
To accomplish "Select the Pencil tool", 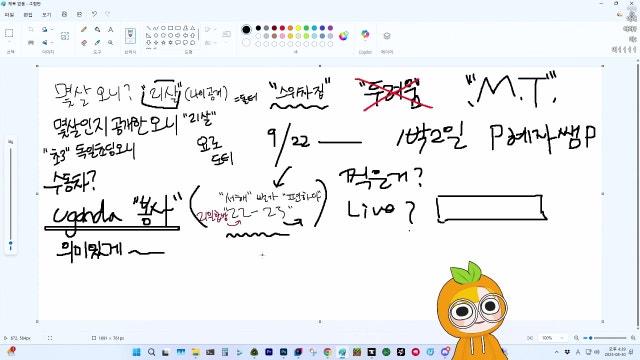I will 84,29.
